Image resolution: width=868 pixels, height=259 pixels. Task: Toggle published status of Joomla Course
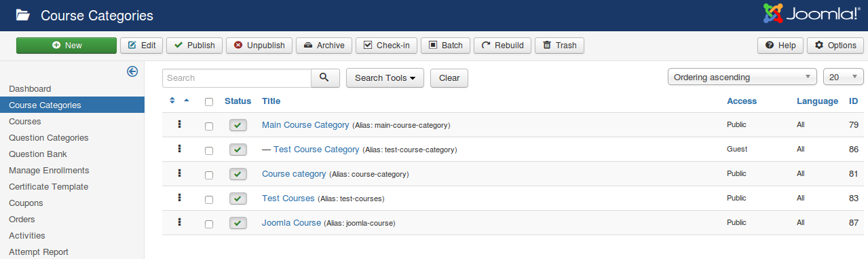pos(238,224)
